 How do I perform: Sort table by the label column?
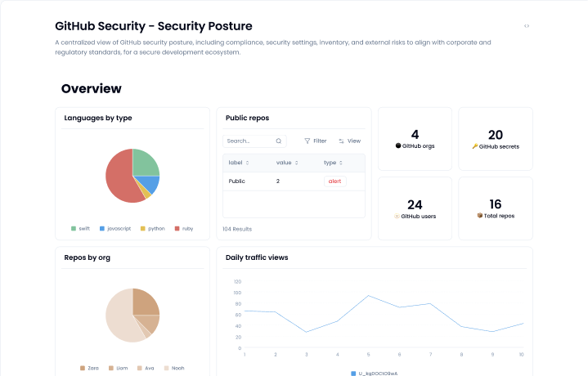pyautogui.click(x=239, y=163)
